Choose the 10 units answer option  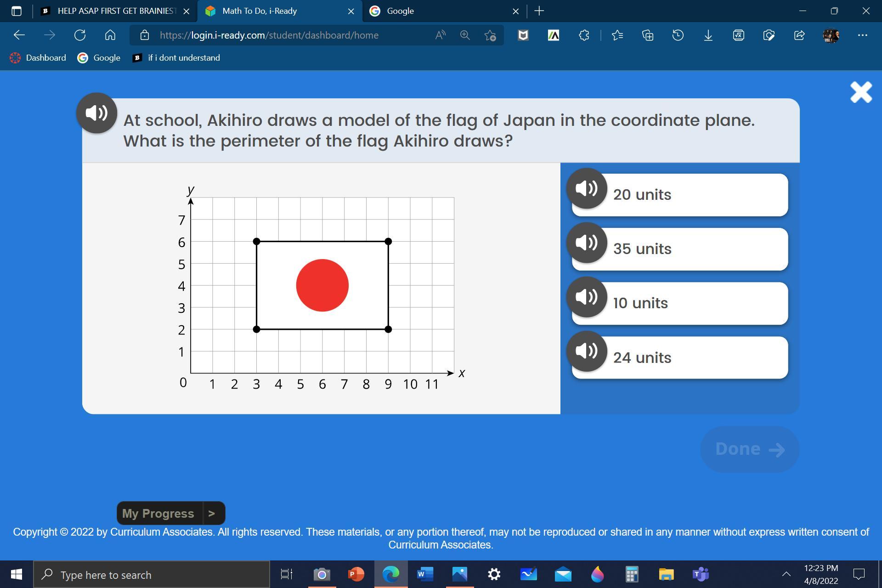[x=689, y=304]
